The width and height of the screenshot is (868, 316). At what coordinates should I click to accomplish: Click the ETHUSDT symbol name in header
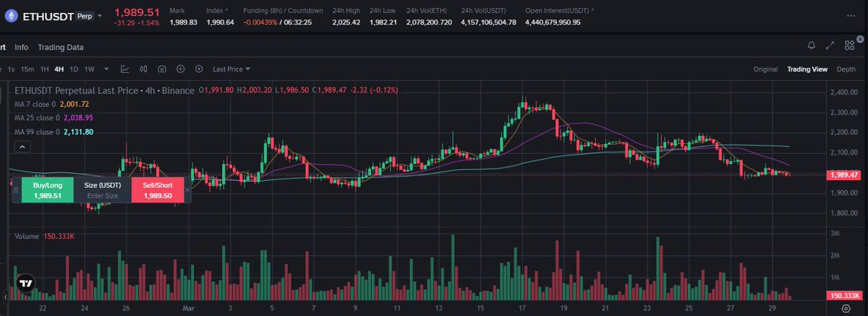48,15
